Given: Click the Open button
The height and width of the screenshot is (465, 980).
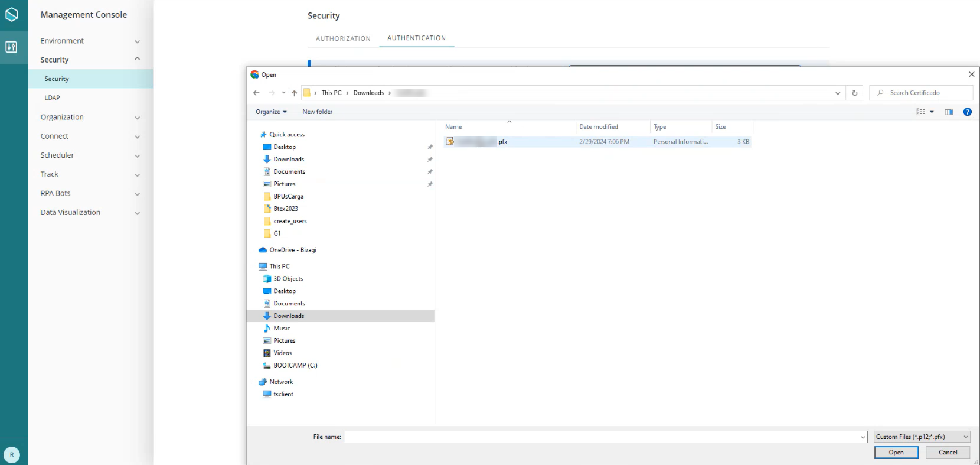Looking at the screenshot, I should [896, 453].
